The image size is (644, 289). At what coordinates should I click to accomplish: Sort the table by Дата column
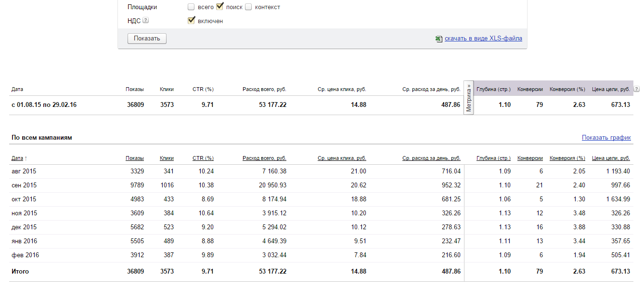point(17,158)
